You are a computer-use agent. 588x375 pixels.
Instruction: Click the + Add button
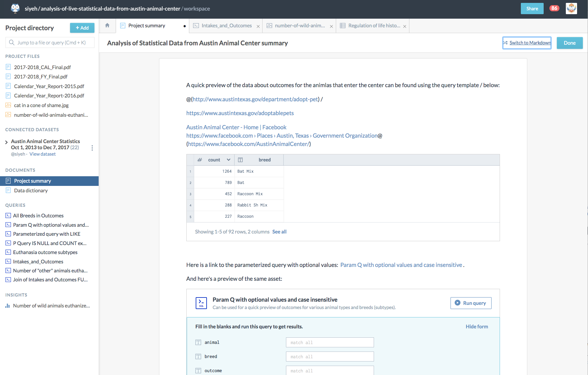click(82, 28)
